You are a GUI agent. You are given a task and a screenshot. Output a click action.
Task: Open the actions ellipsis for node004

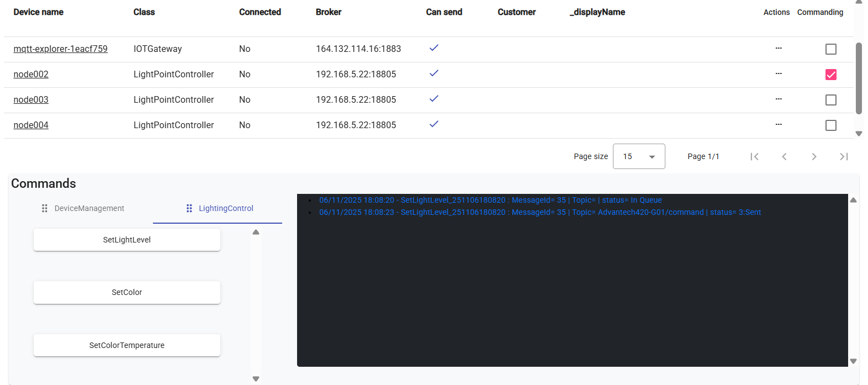click(778, 125)
